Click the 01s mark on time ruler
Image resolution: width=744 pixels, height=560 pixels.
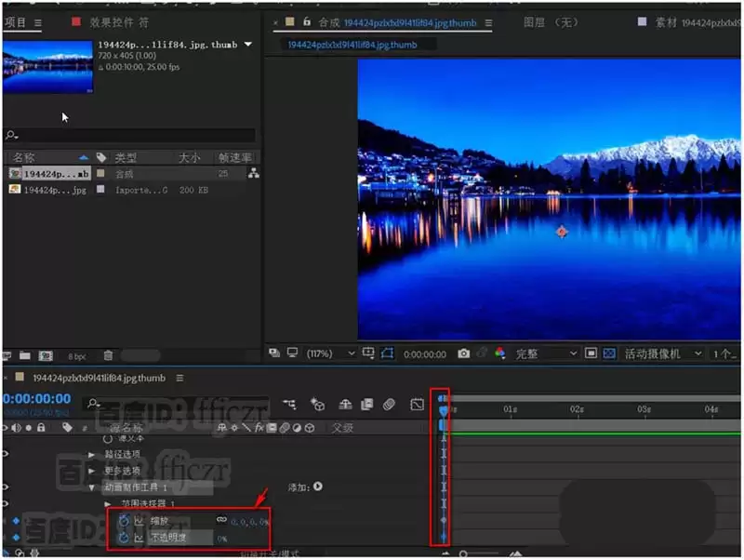[x=511, y=409]
